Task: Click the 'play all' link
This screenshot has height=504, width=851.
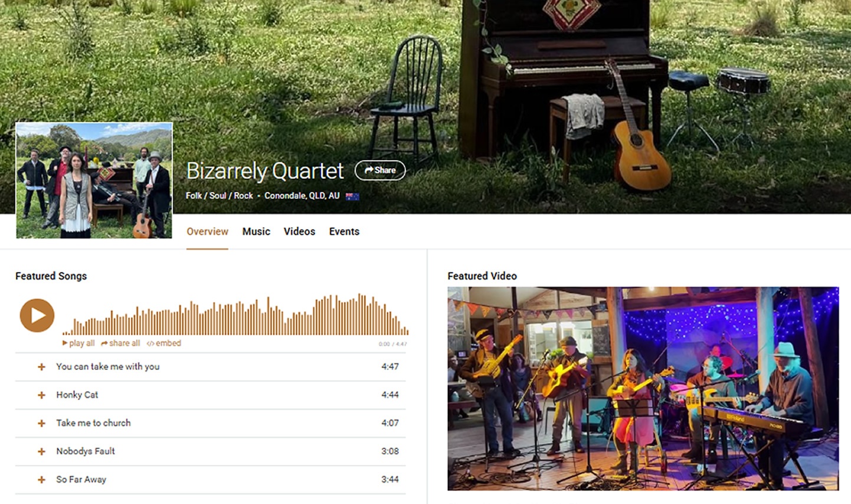Action: pos(78,343)
